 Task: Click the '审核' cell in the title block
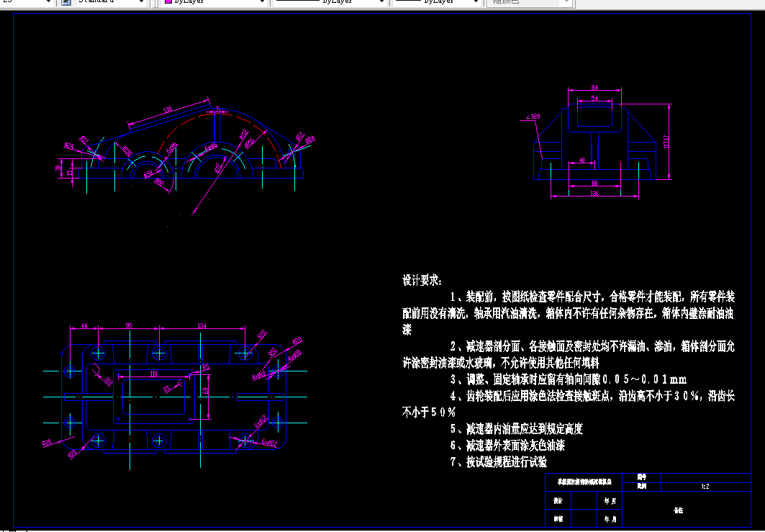(558, 519)
